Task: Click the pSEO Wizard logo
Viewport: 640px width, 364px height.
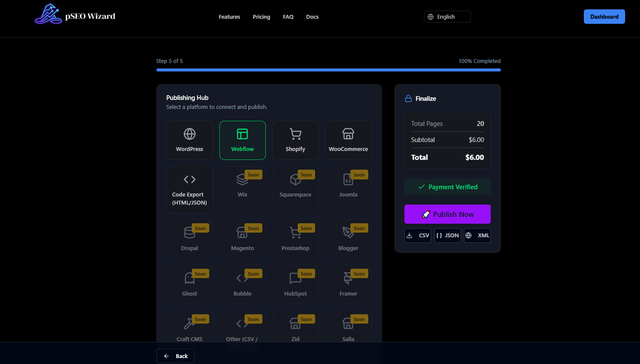Action: (x=75, y=15)
